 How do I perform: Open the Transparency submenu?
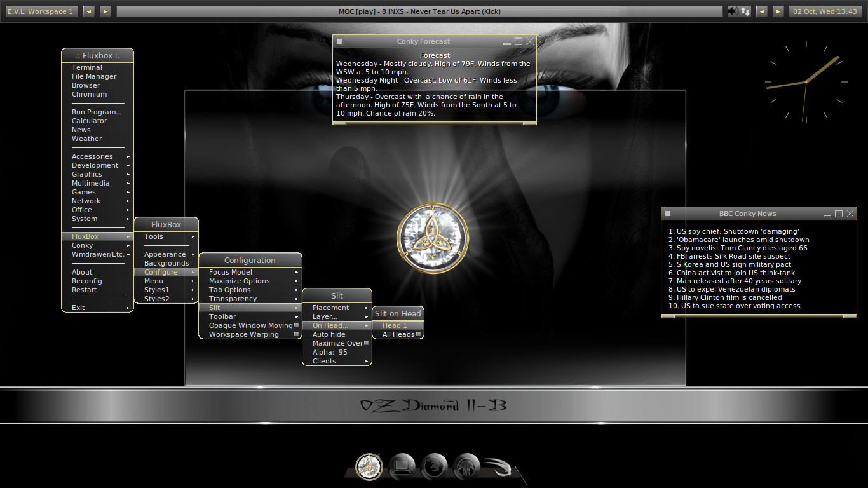250,299
